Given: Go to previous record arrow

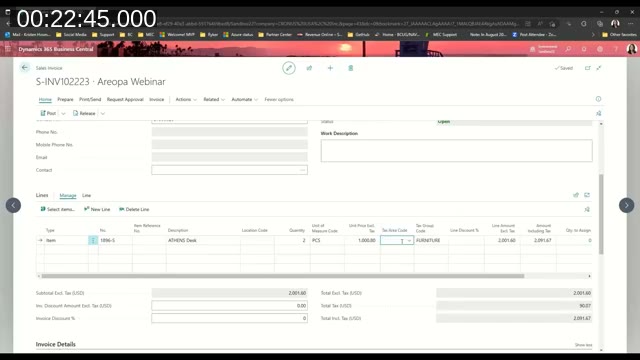Looking at the screenshot, I should coord(13,205).
